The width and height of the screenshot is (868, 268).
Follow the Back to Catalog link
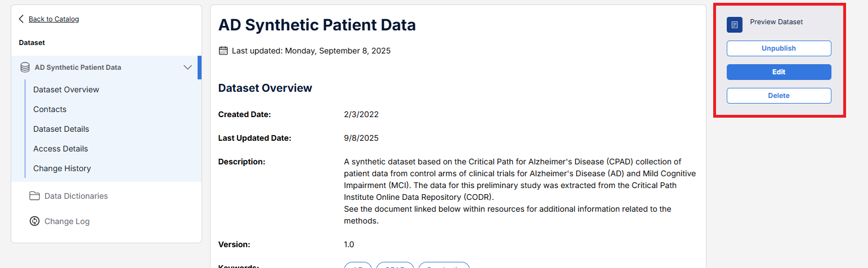(53, 19)
